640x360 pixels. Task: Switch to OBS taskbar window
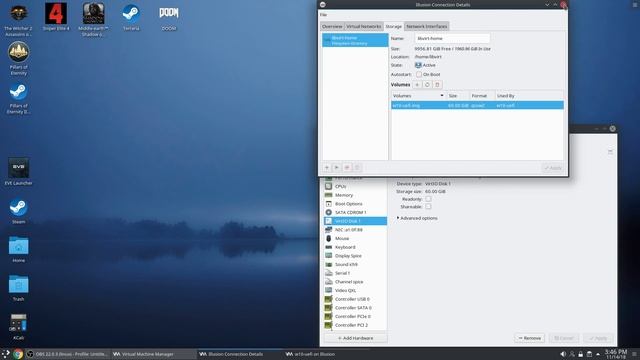(67, 354)
